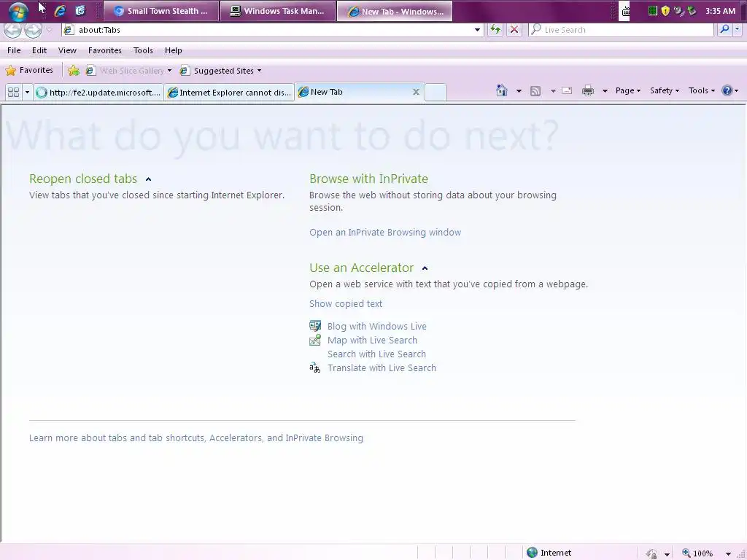
Task: Open the Help menu
Action: (174, 50)
